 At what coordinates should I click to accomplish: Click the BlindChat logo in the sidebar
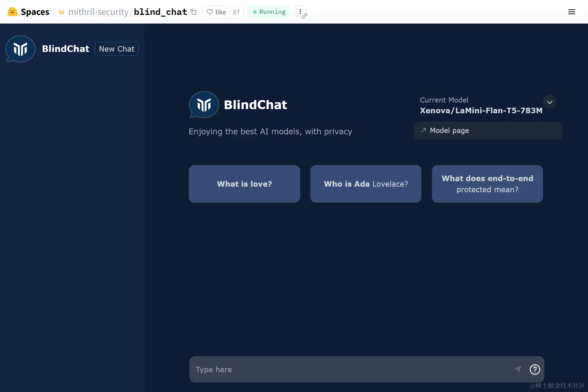pyautogui.click(x=20, y=49)
